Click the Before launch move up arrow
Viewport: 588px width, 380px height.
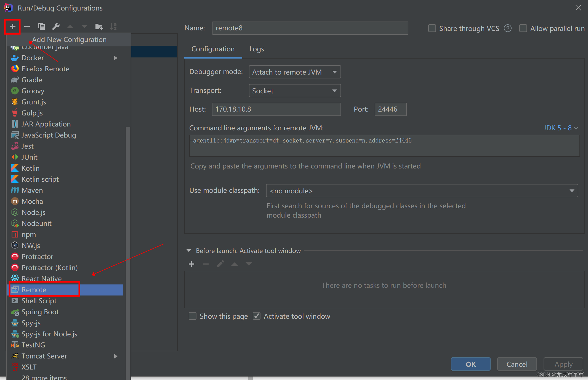[235, 264]
